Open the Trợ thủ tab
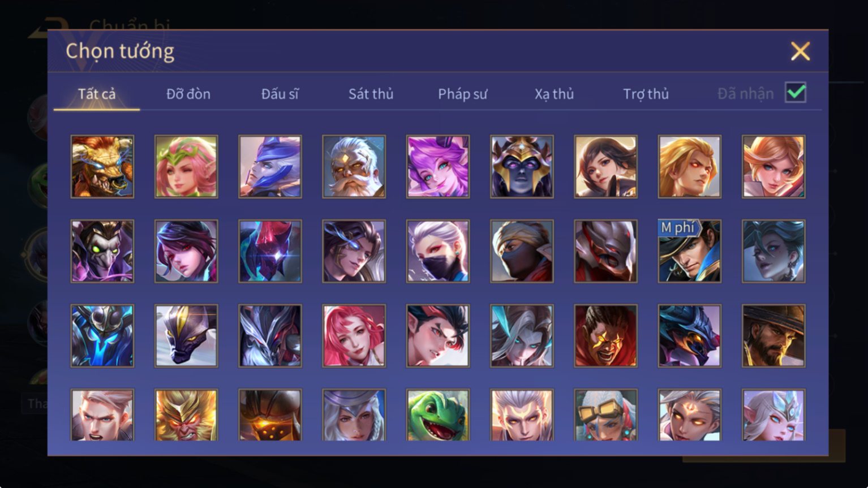Viewport: 868px width, 488px height. [646, 94]
